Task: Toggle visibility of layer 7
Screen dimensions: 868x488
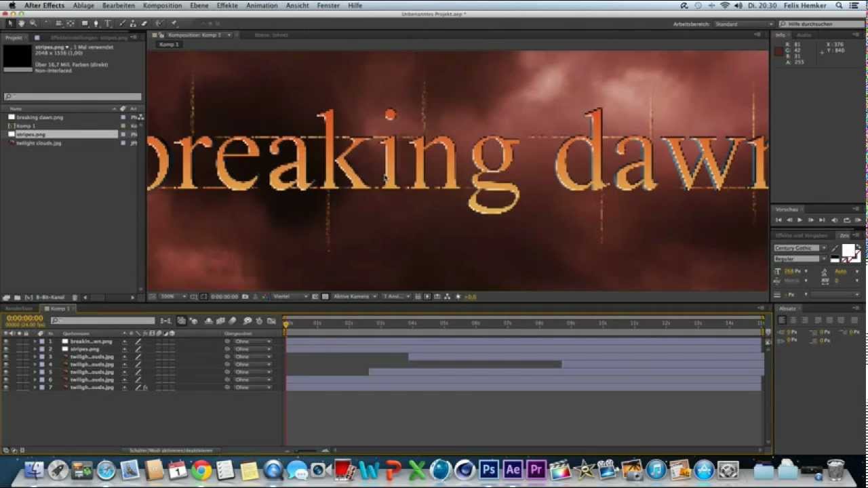Action: (6, 387)
